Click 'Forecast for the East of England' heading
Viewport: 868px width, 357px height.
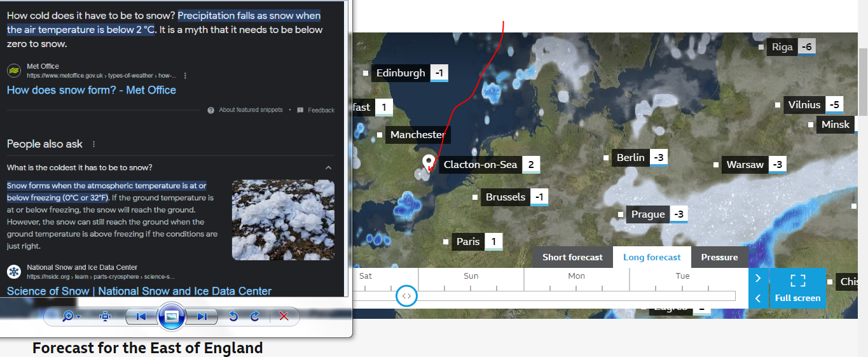(148, 348)
